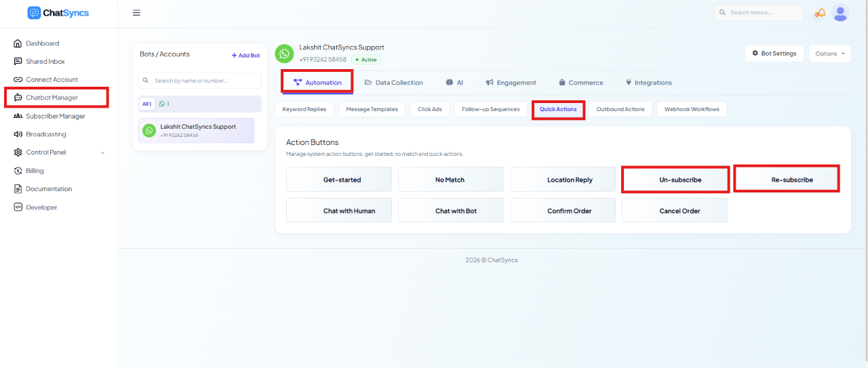Select the All 1 filter chip

click(146, 104)
